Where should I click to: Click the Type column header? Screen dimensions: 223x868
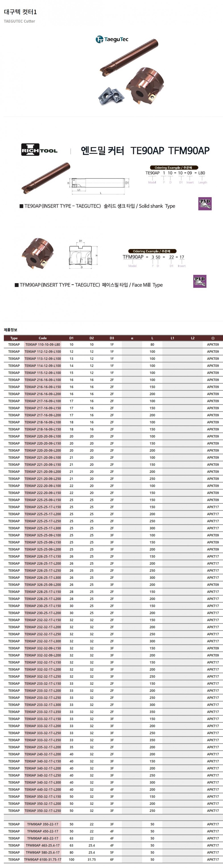(14, 338)
